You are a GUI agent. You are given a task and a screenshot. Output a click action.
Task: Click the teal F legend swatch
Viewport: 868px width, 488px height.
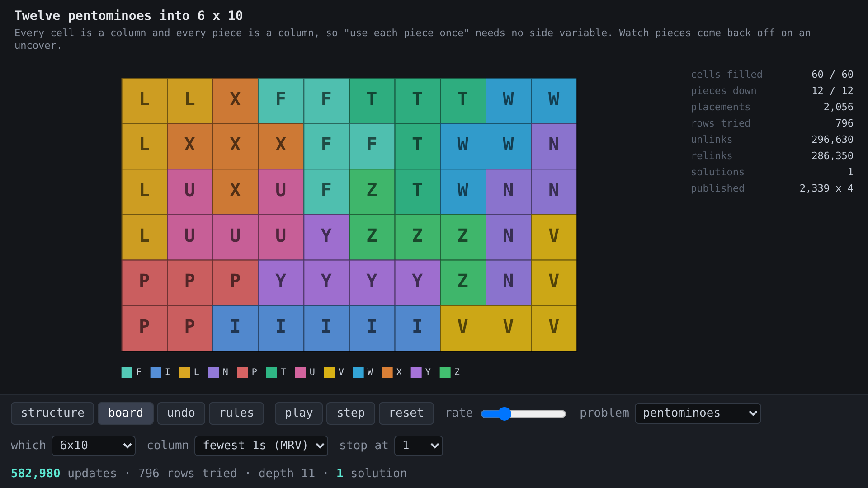pos(127,372)
